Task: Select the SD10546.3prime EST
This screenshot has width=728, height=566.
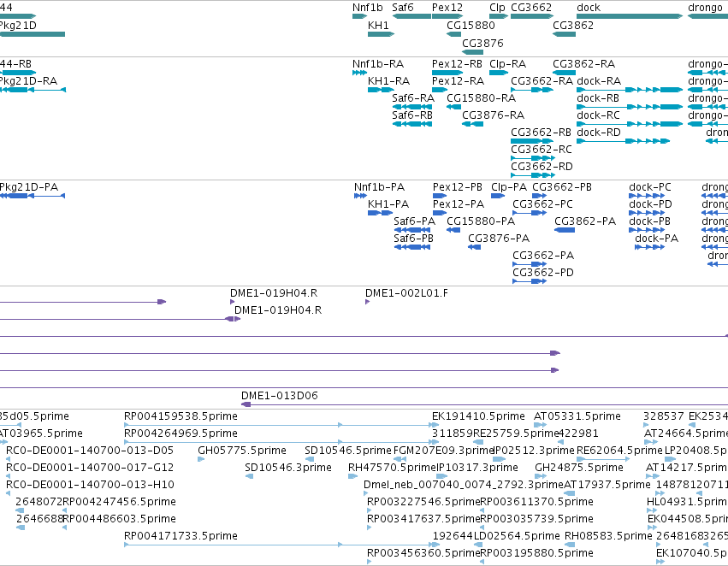Action: pos(249,476)
